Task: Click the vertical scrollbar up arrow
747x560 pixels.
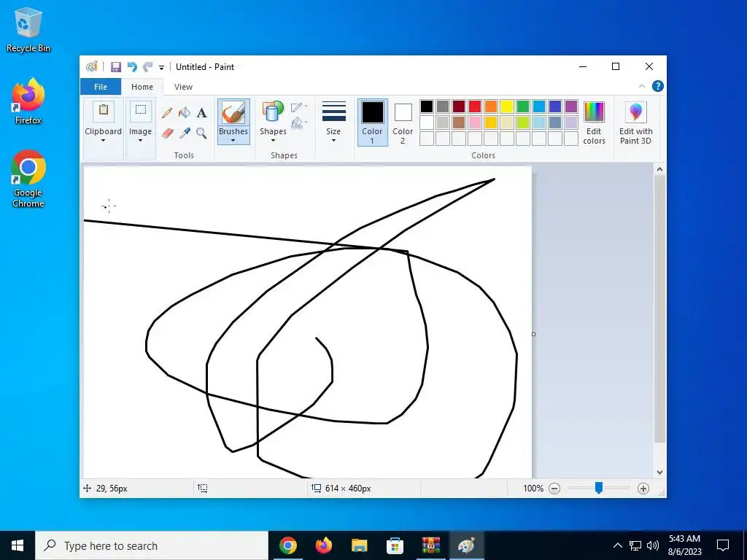Action: point(659,169)
